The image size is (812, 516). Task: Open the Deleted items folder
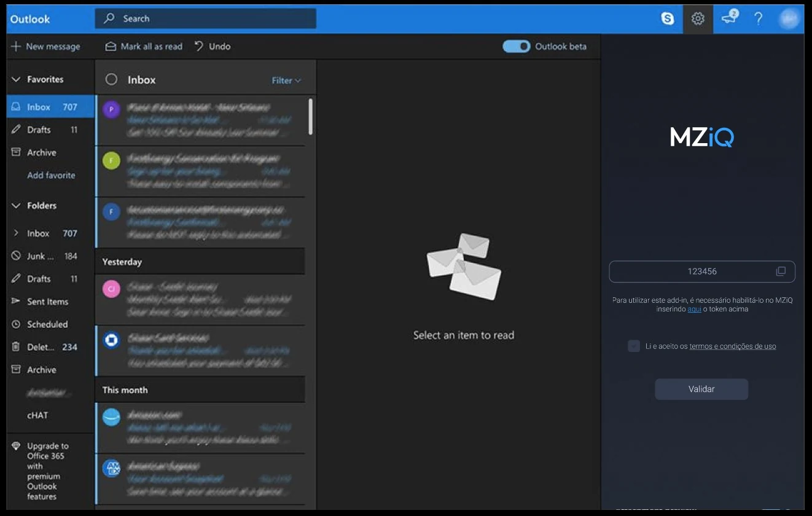(50, 347)
